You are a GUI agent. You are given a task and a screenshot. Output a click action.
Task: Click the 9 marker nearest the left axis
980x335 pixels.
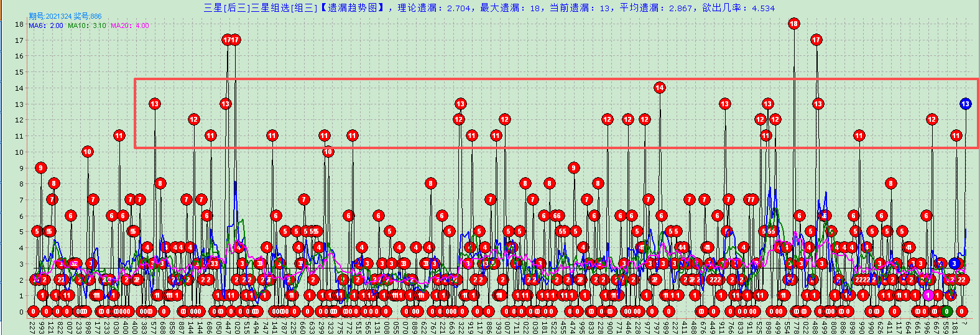tap(41, 168)
